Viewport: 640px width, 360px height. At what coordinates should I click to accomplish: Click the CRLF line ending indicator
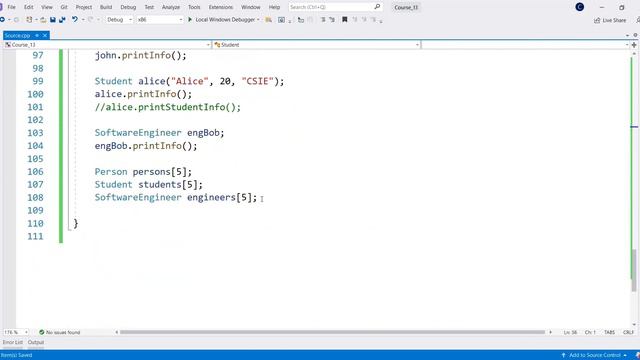628,332
